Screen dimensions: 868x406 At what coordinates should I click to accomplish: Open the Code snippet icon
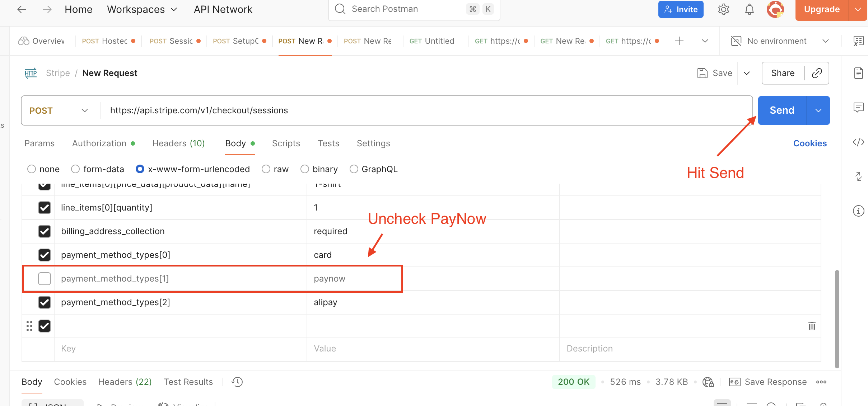tap(859, 142)
